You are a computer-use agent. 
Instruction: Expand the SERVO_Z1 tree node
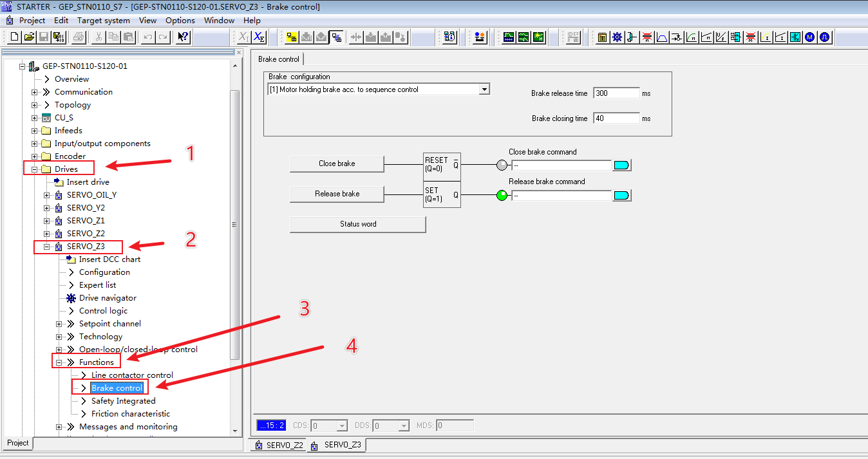point(47,221)
